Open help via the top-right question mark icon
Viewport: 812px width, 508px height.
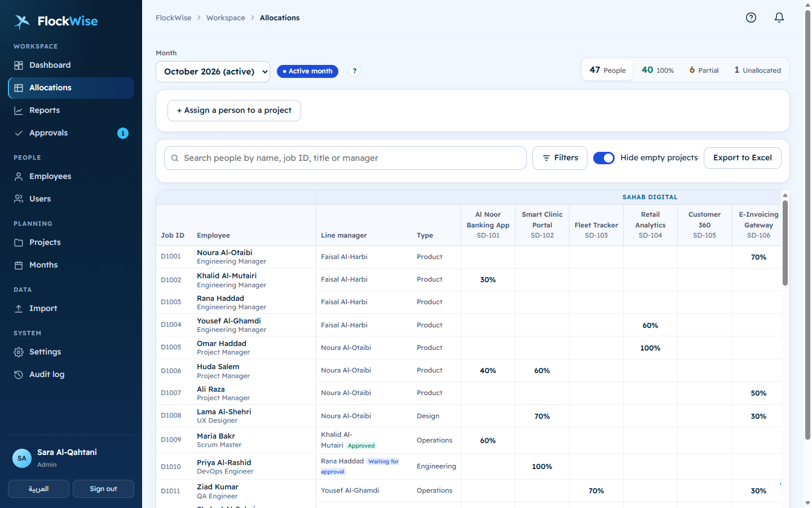coord(751,17)
